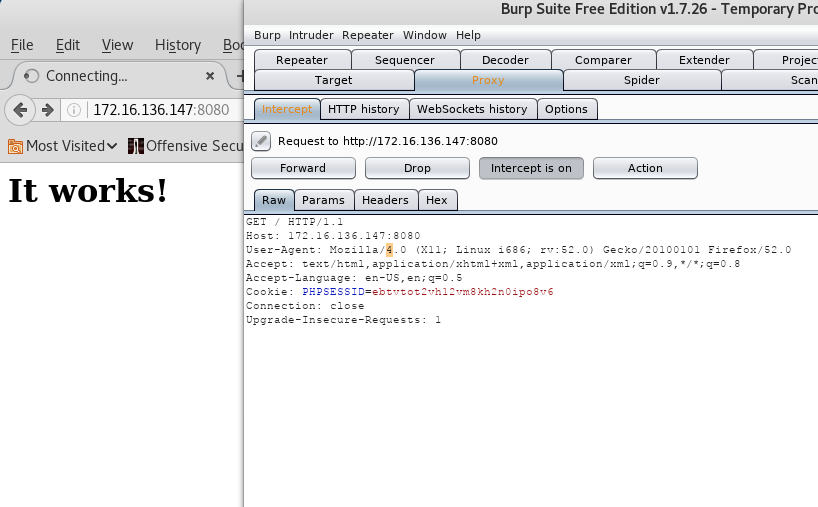Click the GET / HTTP/1.1 request line
Screen dimensions: 818x507
click(x=295, y=222)
